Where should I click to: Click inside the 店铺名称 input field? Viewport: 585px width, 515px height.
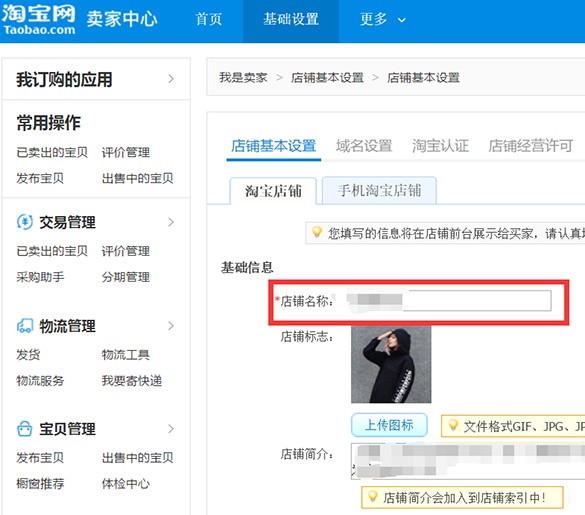point(448,300)
